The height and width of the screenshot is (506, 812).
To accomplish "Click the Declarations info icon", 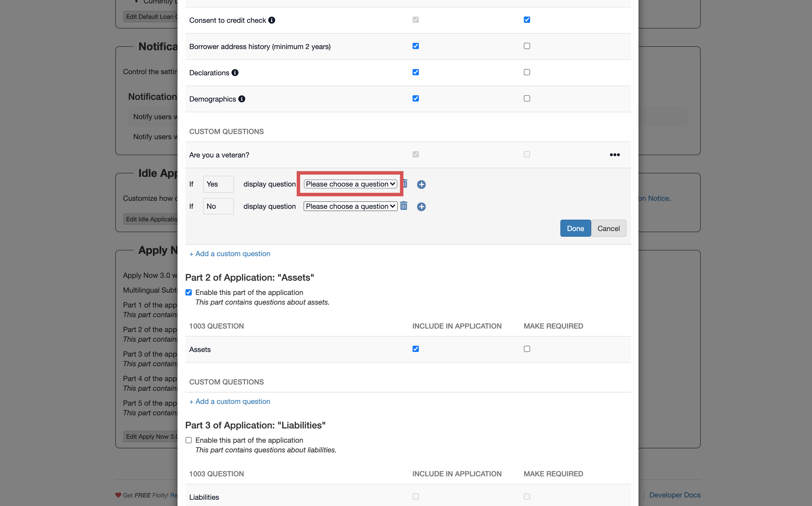I will tap(235, 73).
